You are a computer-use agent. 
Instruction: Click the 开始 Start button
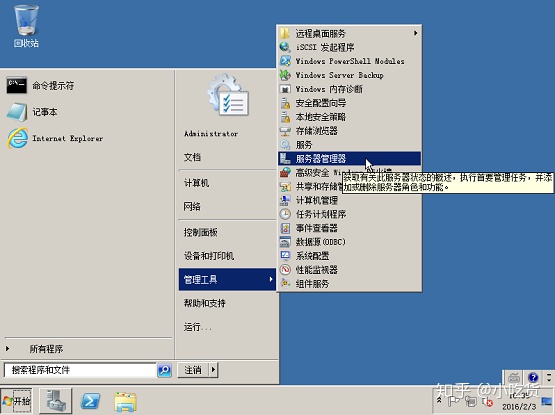point(16,401)
